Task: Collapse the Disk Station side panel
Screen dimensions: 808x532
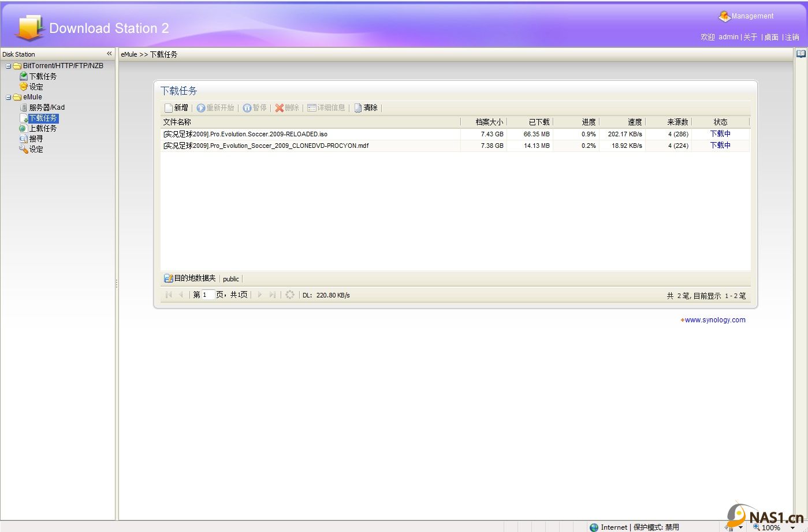Action: (109, 54)
